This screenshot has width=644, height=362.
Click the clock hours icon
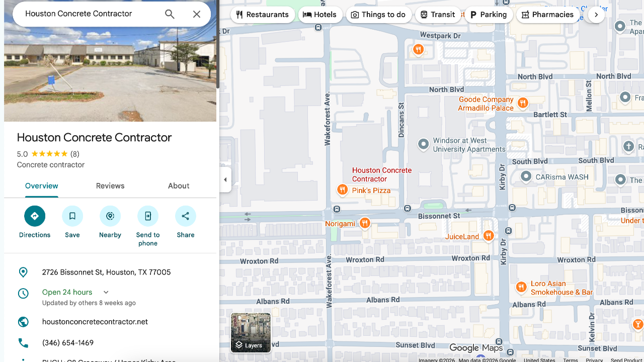tap(23, 293)
